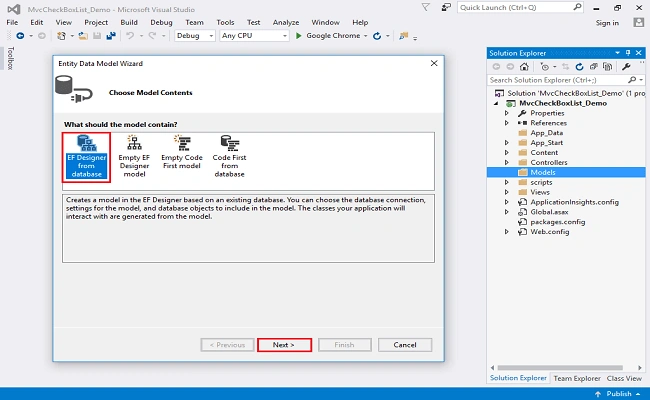The width and height of the screenshot is (650, 400).
Task: Click the Navigate Backward toolbar icon
Action: point(20,36)
